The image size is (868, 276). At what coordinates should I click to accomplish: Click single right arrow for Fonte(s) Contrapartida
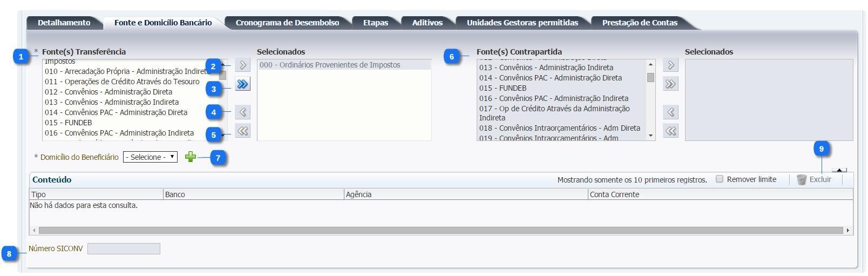coord(670,65)
